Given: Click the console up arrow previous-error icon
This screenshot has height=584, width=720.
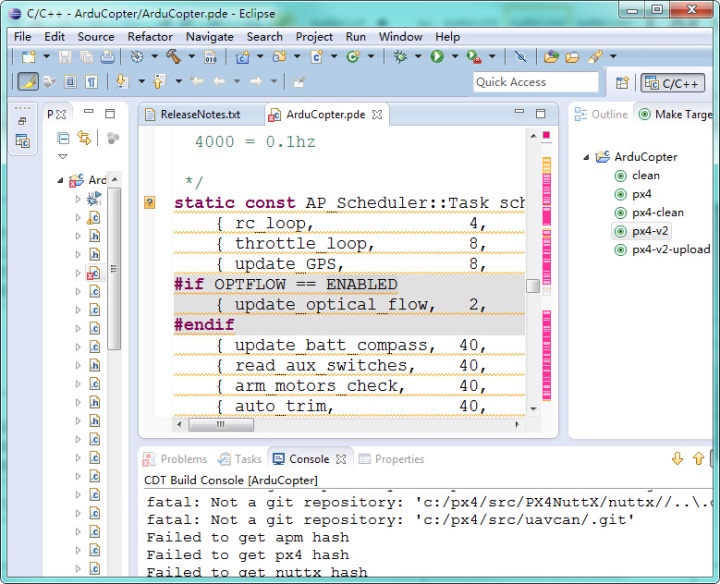Looking at the screenshot, I should (x=698, y=458).
